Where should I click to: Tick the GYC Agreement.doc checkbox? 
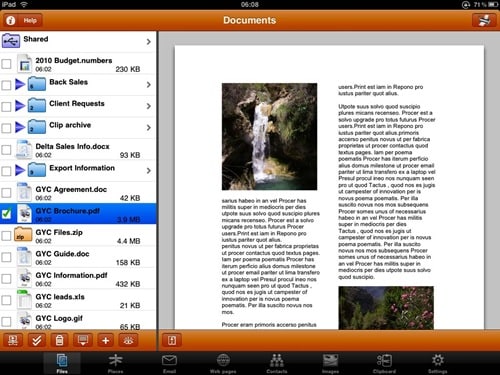pyautogui.click(x=6, y=193)
